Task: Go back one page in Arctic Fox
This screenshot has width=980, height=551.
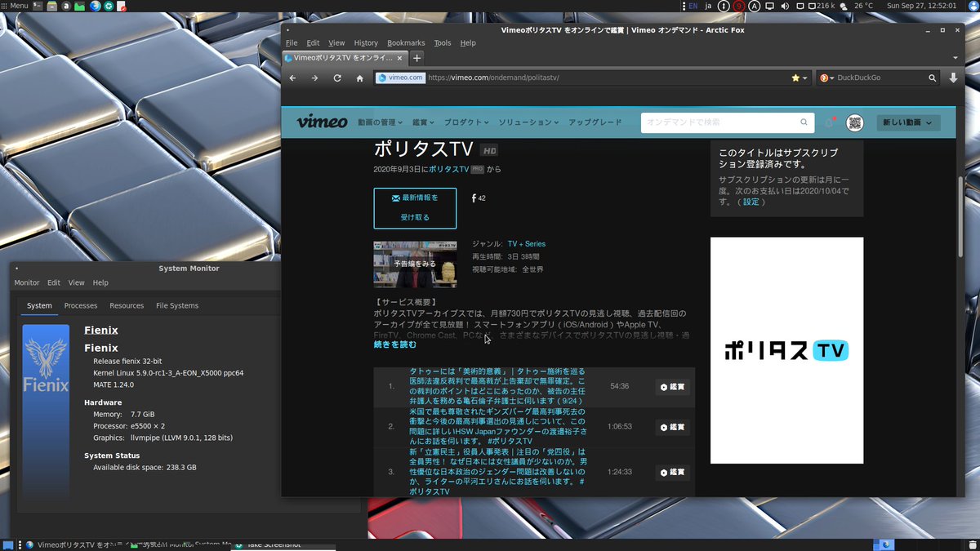Action: click(293, 78)
